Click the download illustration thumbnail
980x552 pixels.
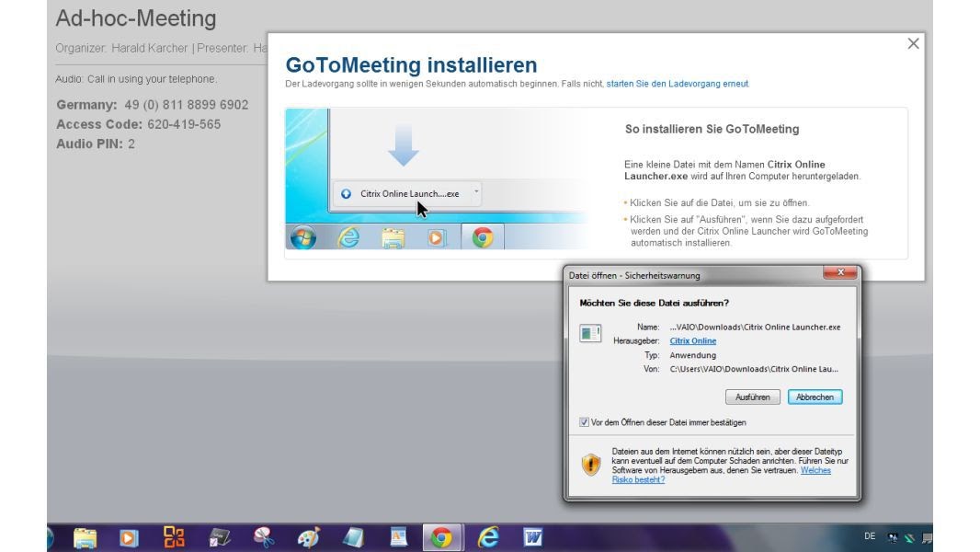click(438, 178)
